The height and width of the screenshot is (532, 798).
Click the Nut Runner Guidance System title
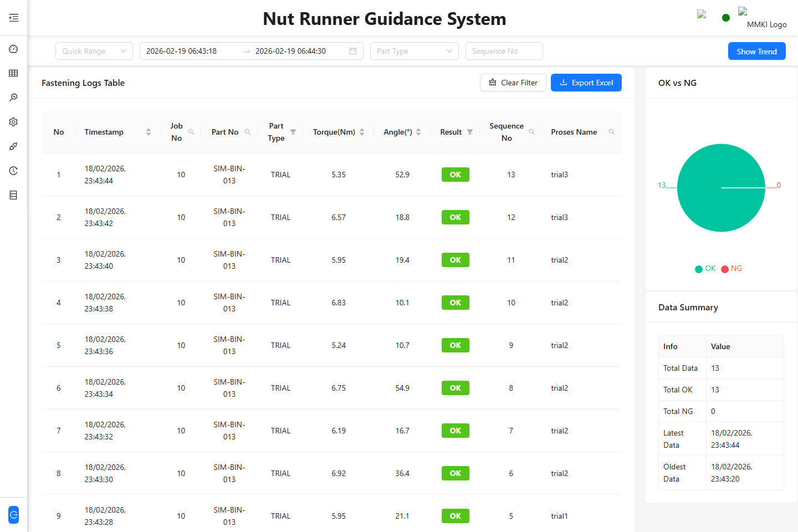coord(385,19)
